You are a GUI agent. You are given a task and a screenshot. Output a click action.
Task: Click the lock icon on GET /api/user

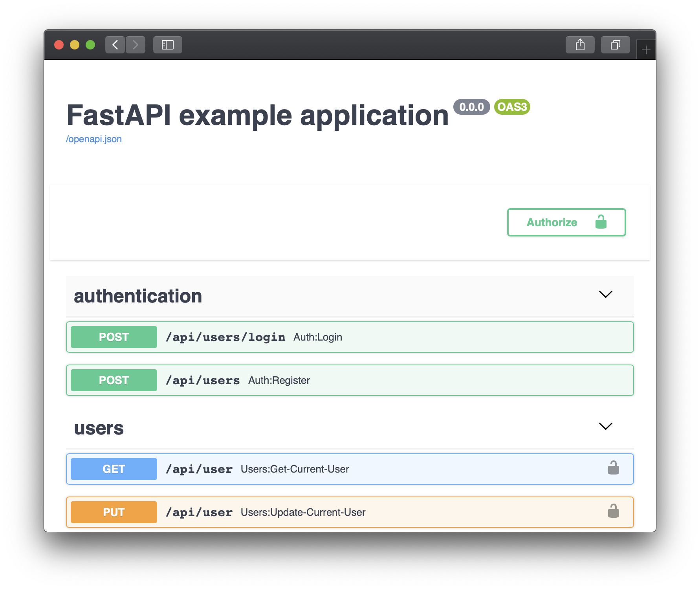[614, 468]
